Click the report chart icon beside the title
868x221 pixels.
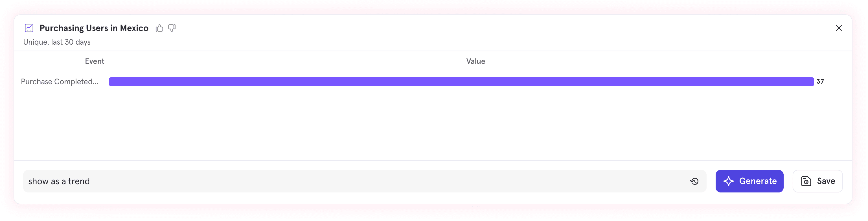[29, 28]
